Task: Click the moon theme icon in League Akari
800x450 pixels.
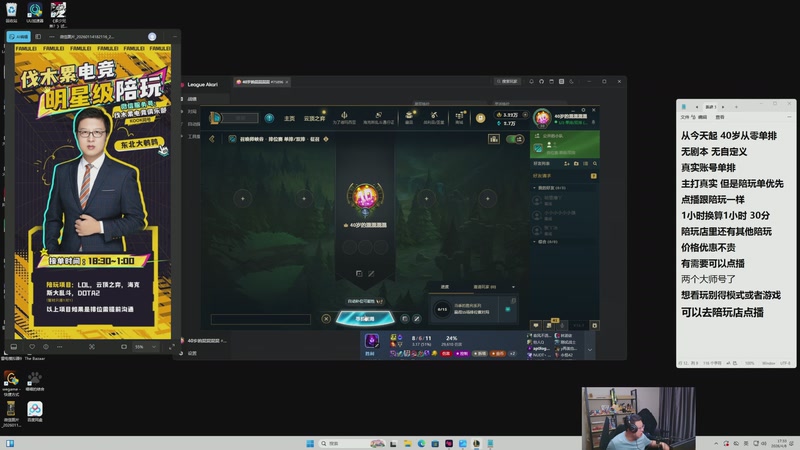Action: tap(571, 82)
